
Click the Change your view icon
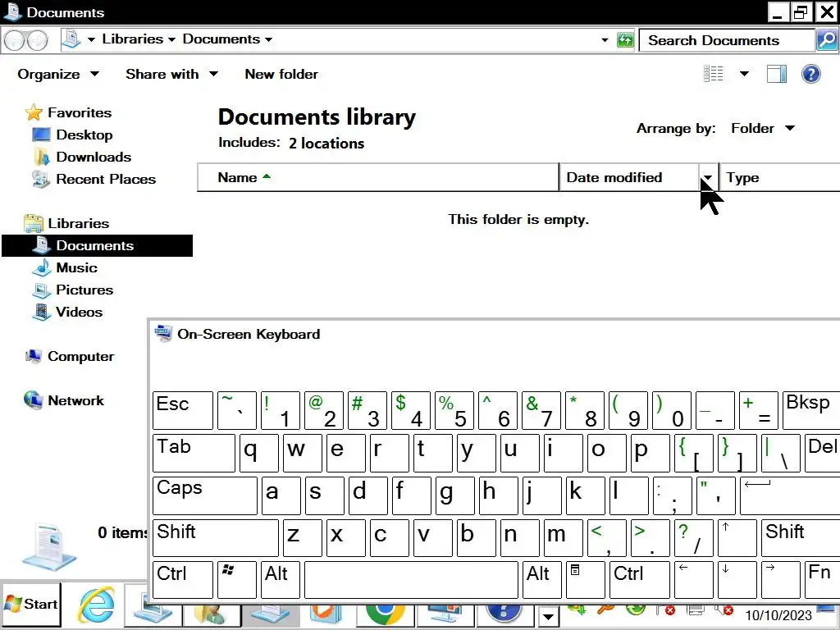(713, 74)
